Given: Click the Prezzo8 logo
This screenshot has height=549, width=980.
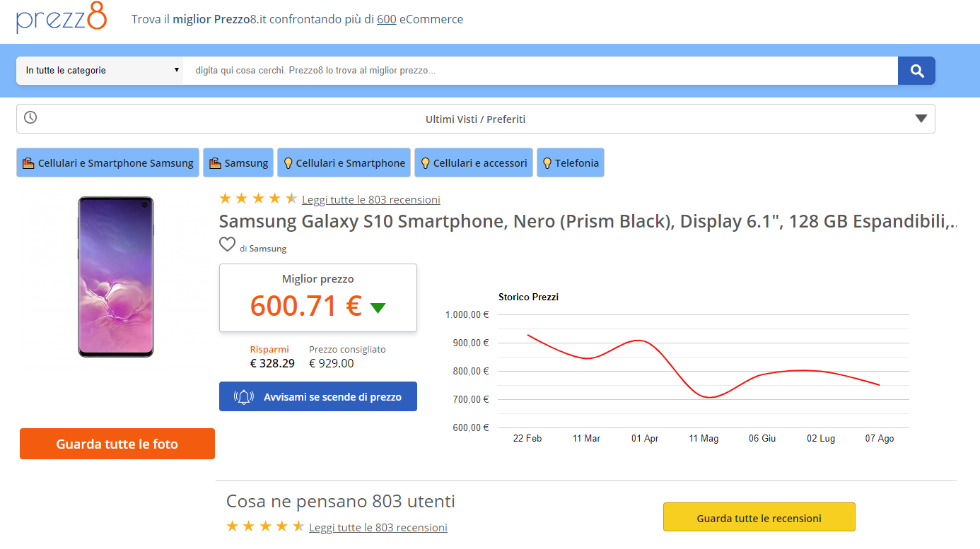Looking at the screenshot, I should tap(62, 19).
